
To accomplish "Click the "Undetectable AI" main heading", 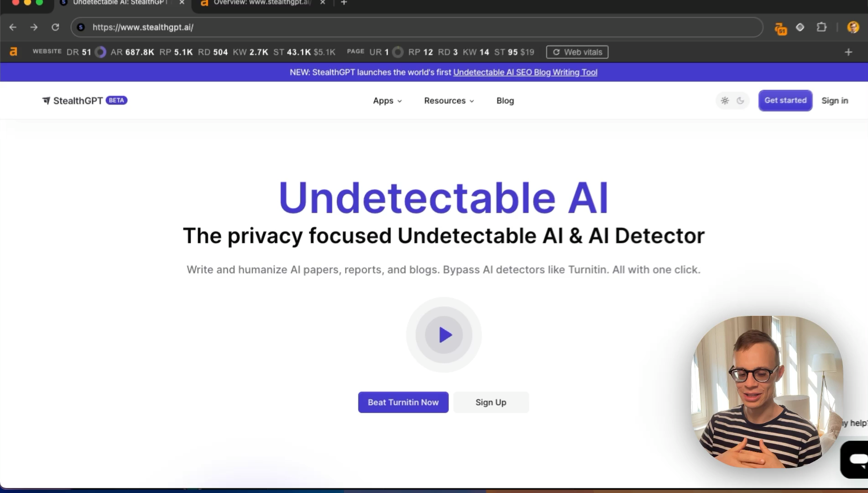I will pyautogui.click(x=444, y=198).
